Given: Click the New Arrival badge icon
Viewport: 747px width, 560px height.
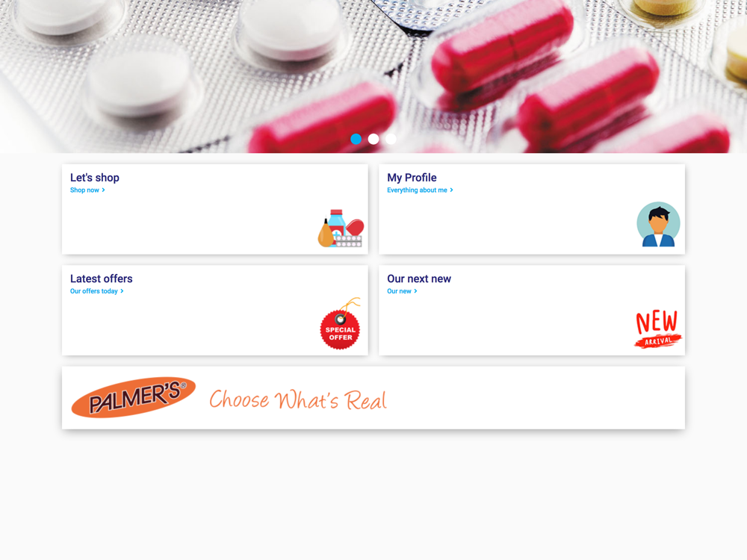Looking at the screenshot, I should click(x=658, y=329).
